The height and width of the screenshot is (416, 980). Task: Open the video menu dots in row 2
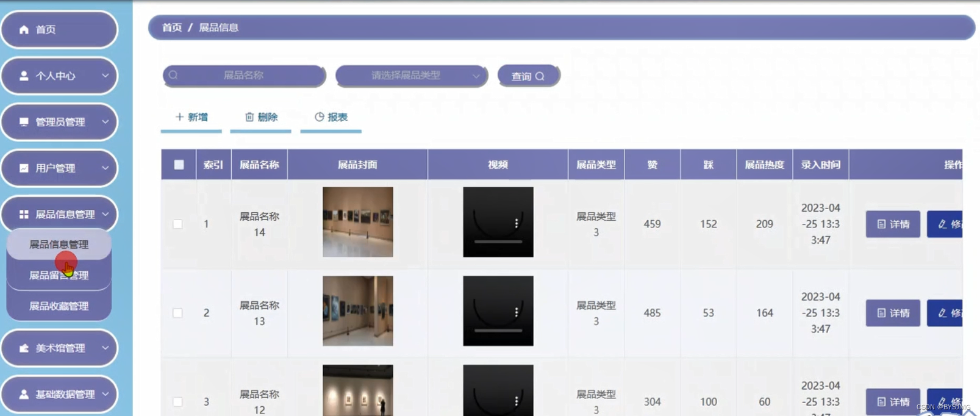click(517, 312)
